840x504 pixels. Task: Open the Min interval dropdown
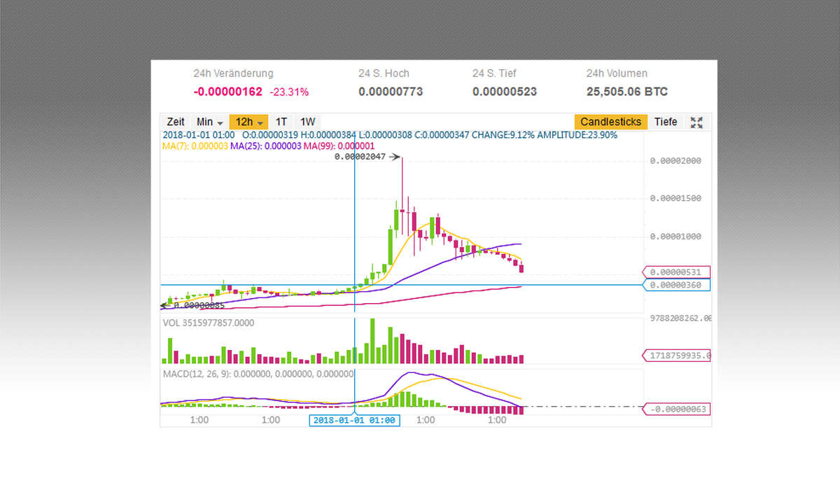tap(209, 122)
